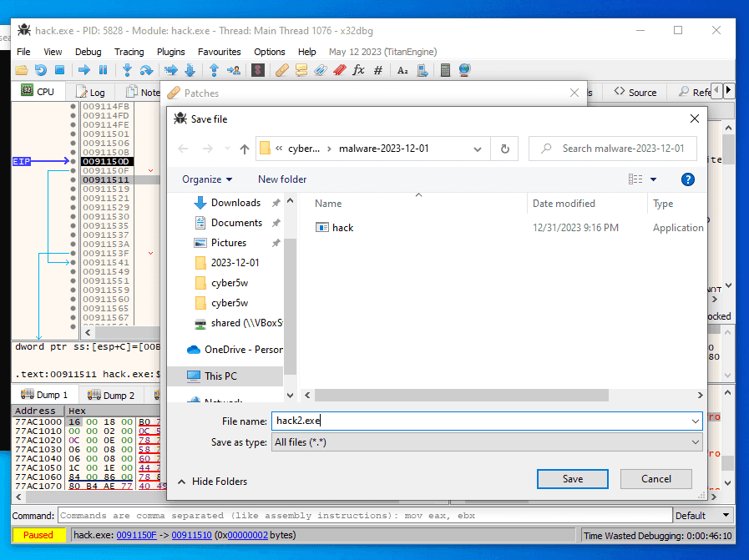Open the Calculator toolbar icon
Viewport: 749px width, 560px height.
tap(447, 69)
